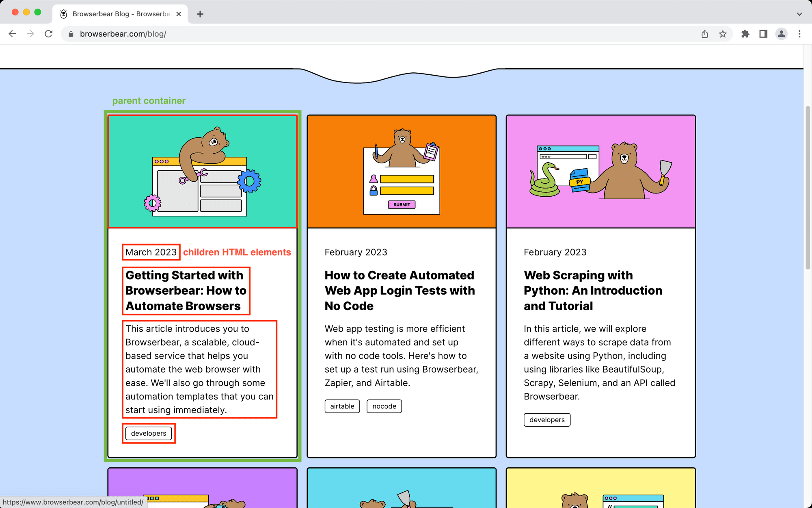Screen dimensions: 812x508
Task: Reload the Browserbear blog page
Action: (x=49, y=34)
